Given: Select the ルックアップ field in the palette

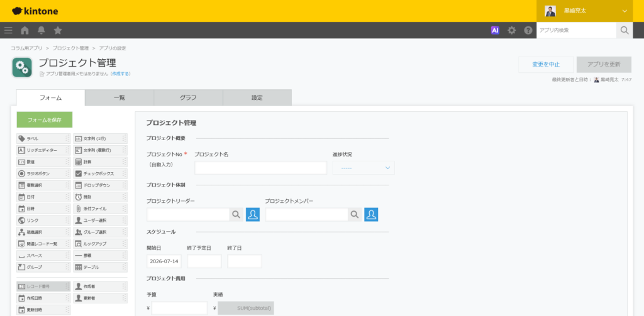Looking at the screenshot, I should pyautogui.click(x=100, y=244).
